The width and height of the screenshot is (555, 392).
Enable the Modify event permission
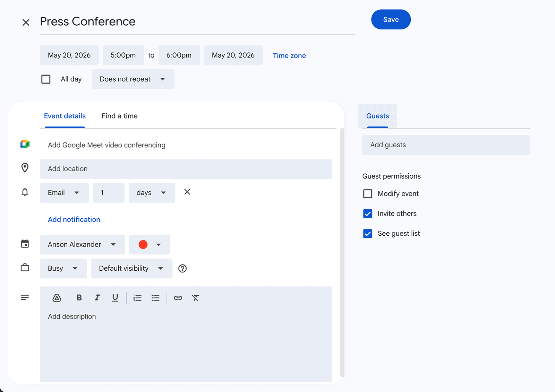pyautogui.click(x=367, y=194)
